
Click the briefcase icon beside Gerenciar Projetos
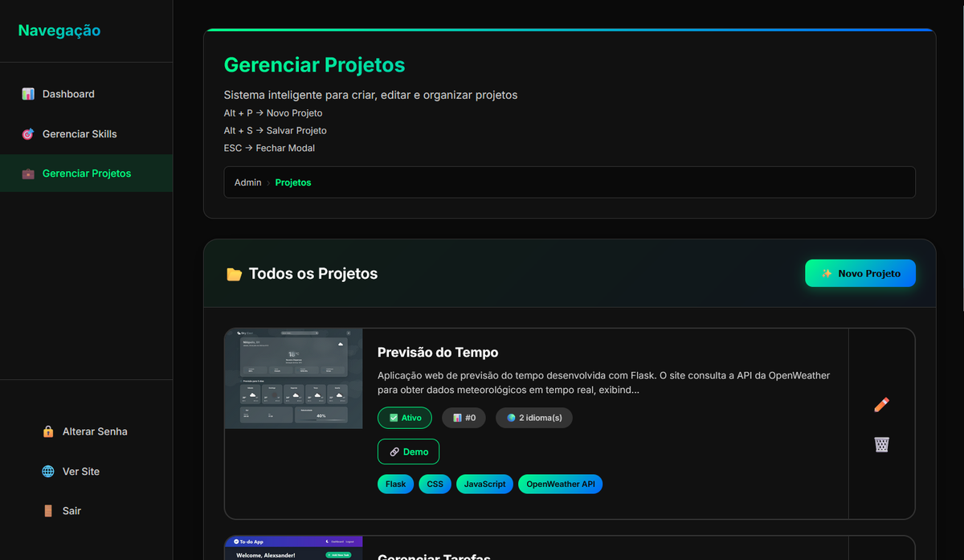[28, 174]
